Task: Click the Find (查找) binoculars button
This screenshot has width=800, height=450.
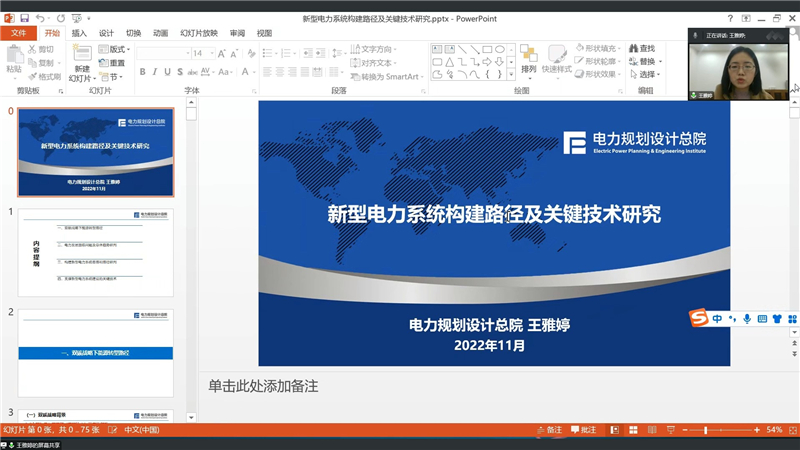Action: coord(642,48)
